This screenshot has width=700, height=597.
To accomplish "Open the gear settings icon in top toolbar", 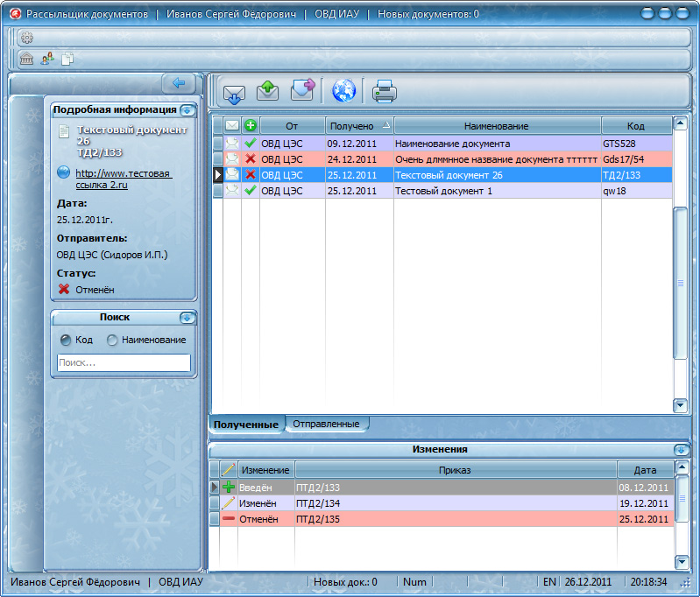I will pos(27,38).
